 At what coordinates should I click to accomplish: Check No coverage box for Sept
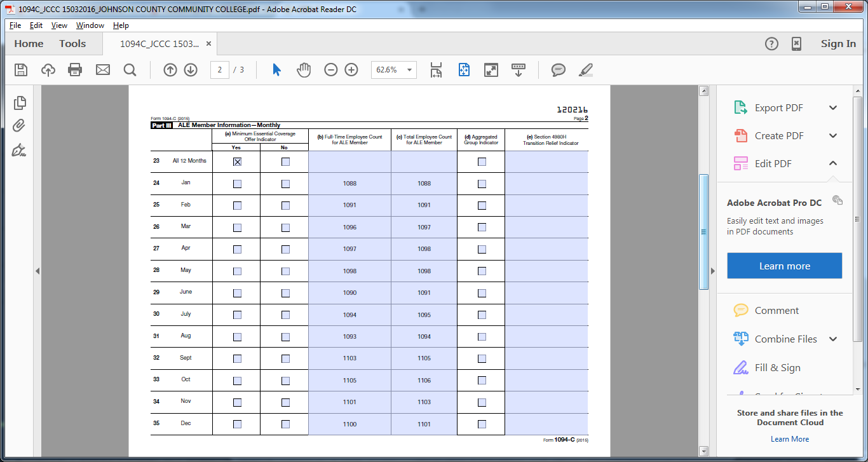pyautogui.click(x=285, y=359)
